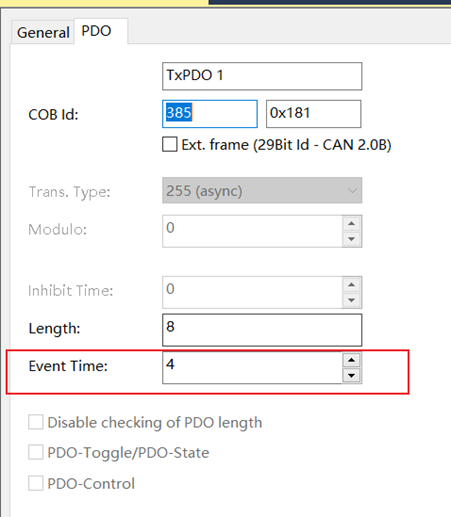Click the hex COB Id field 0x181
Image resolution: width=451 pixels, height=517 pixels.
click(x=313, y=114)
